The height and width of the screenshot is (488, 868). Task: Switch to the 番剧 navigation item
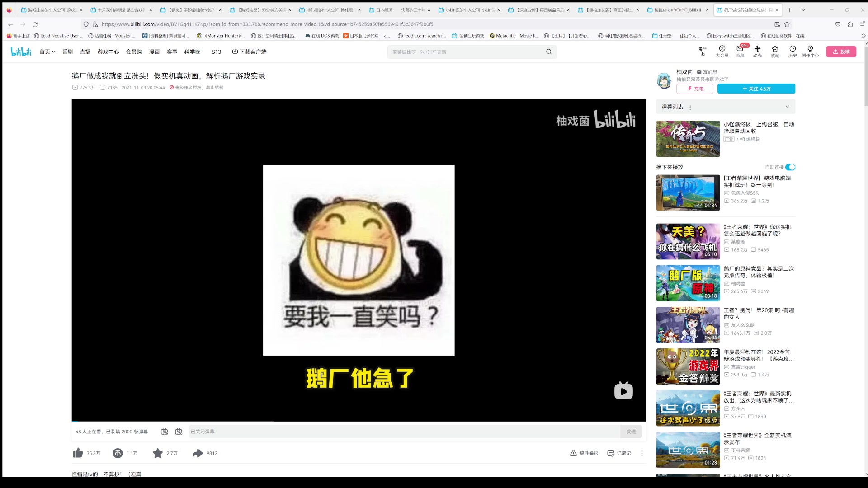pos(67,52)
